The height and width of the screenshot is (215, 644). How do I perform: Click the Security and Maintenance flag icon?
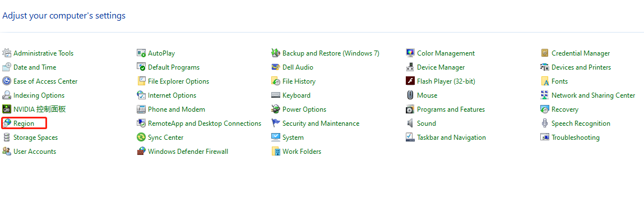tap(276, 123)
